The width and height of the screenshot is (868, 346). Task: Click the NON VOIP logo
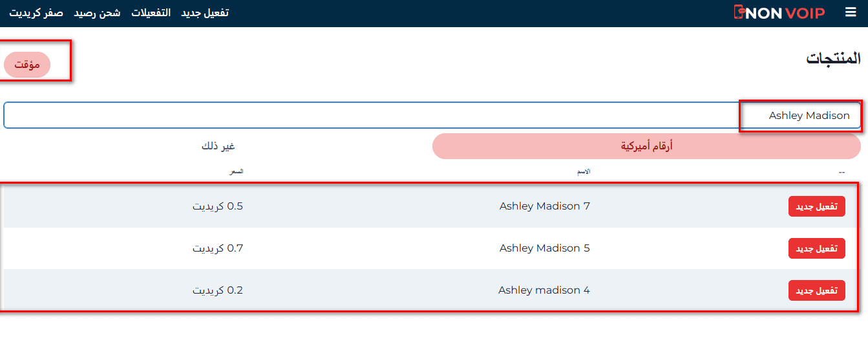click(779, 12)
